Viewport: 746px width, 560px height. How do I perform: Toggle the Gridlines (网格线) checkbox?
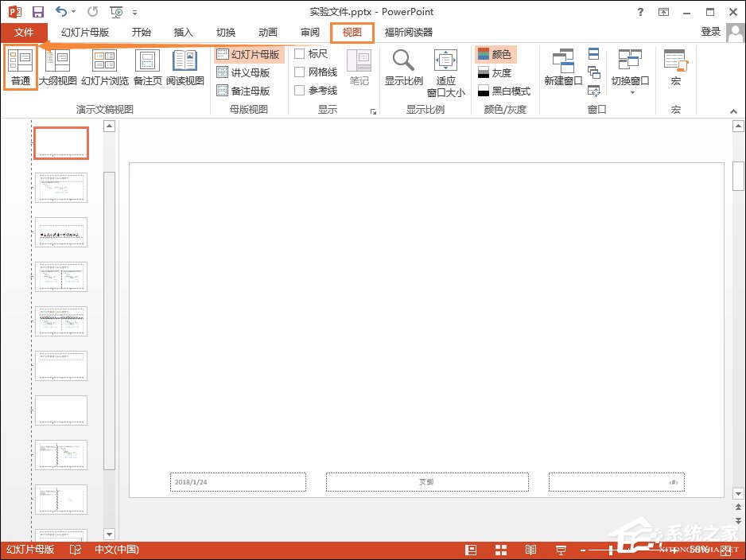[300, 72]
